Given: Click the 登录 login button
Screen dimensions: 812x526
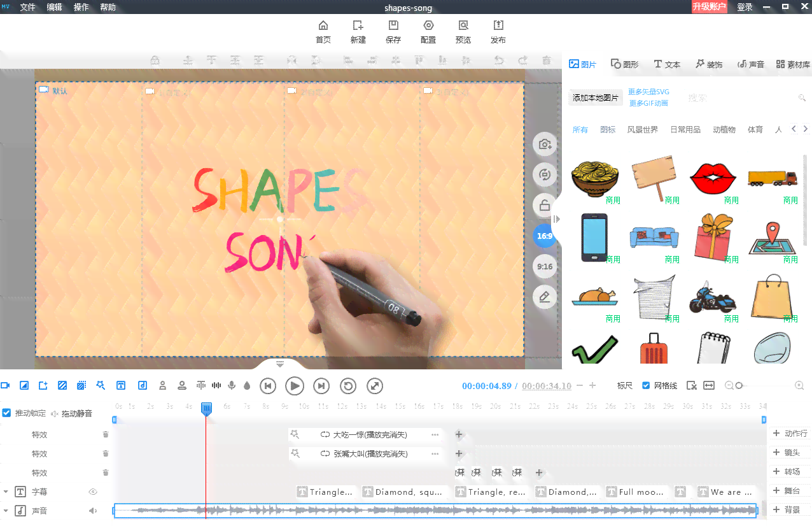Looking at the screenshot, I should pos(745,7).
